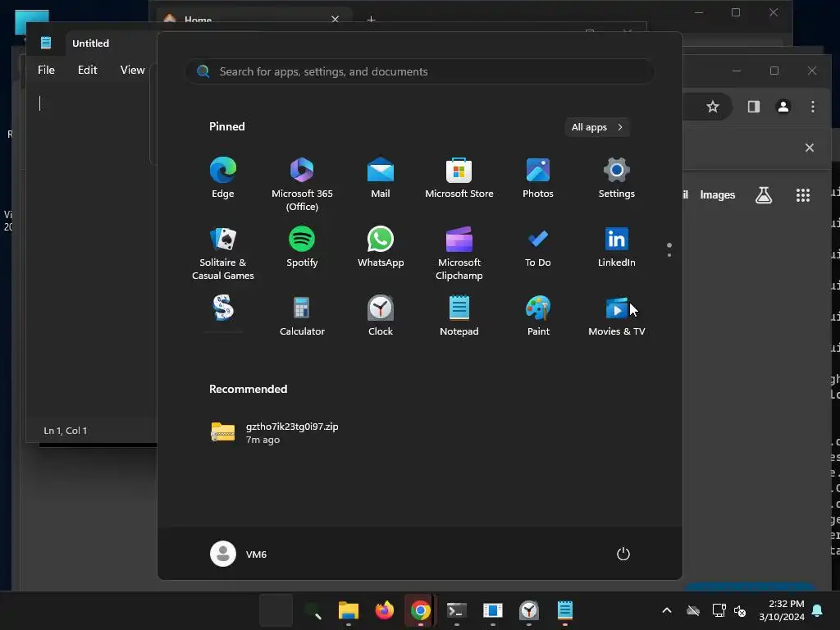
Task: Switch to Clock app in taskbar
Action: 529,610
